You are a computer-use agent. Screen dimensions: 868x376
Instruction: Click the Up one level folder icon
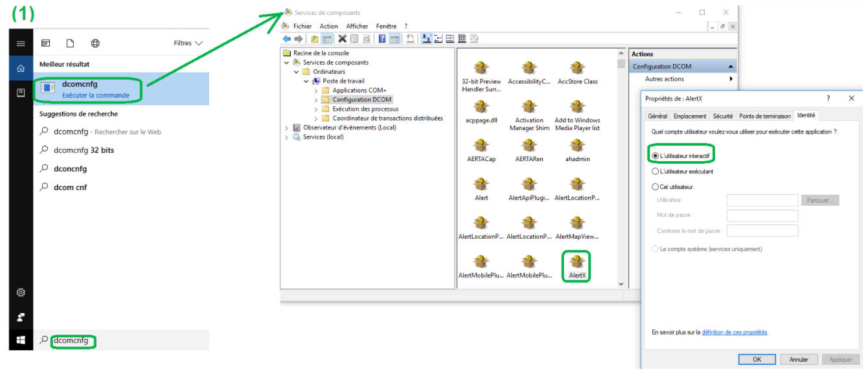(x=314, y=39)
